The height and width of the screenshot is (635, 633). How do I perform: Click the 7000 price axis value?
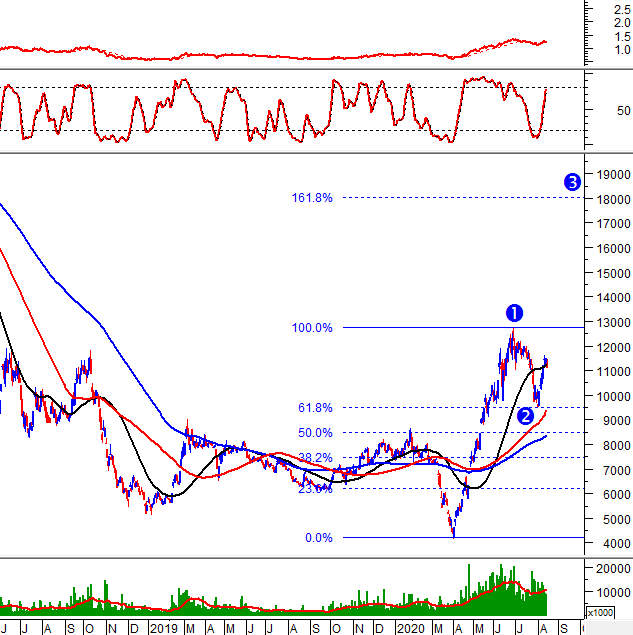(616, 471)
